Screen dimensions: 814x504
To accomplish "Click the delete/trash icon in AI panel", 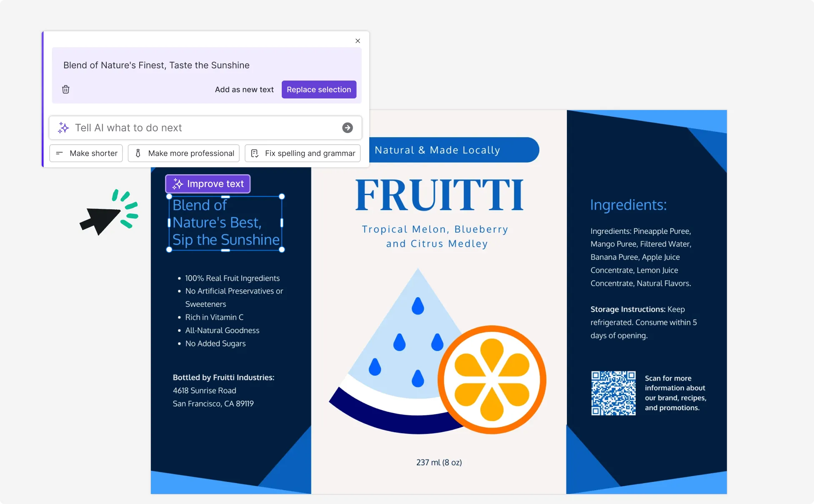I will [x=66, y=89].
